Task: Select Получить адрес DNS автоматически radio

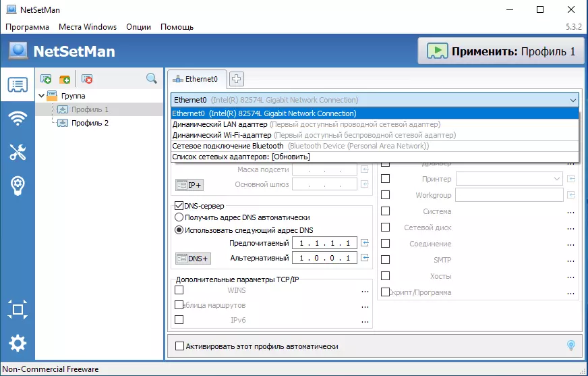Action: coord(179,217)
